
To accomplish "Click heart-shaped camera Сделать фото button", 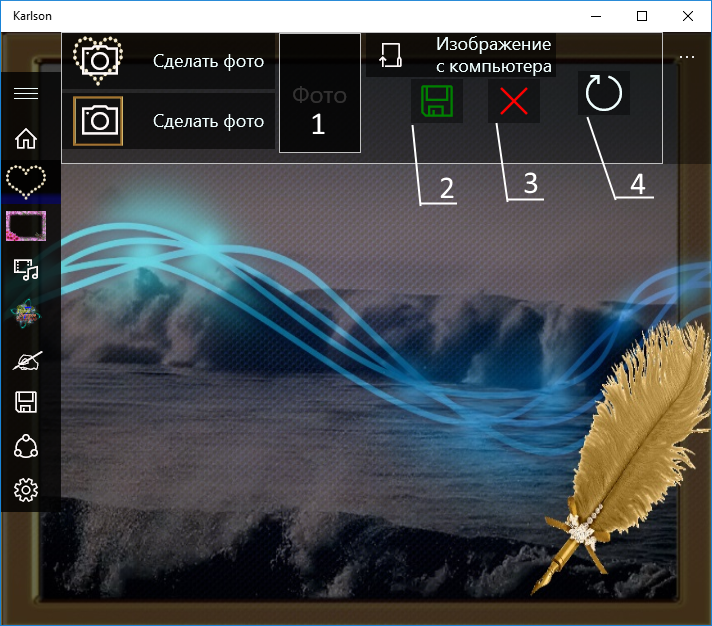I will pos(168,60).
